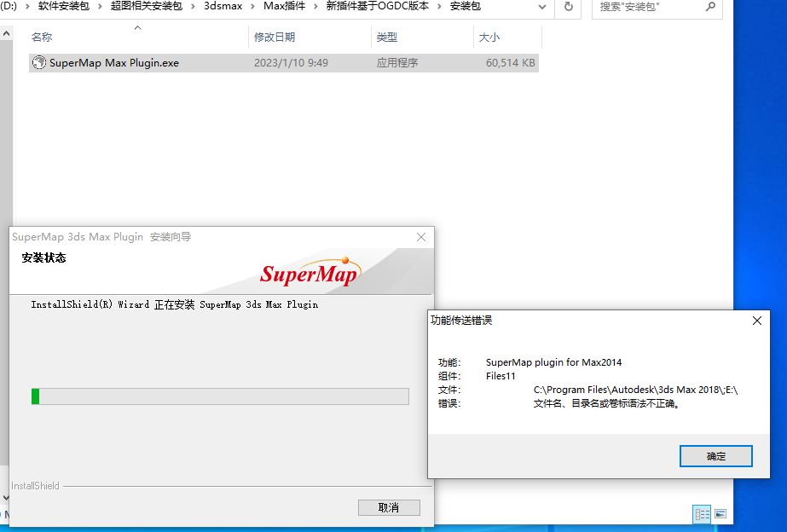Expand chevron after 3dsmax breadcrumb
This screenshot has height=532, width=787.
(x=254, y=7)
